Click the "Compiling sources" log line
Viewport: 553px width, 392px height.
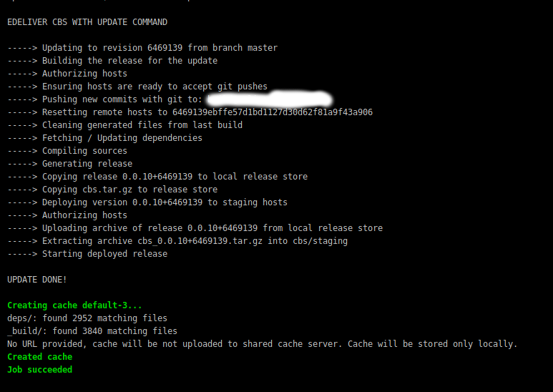(x=84, y=151)
